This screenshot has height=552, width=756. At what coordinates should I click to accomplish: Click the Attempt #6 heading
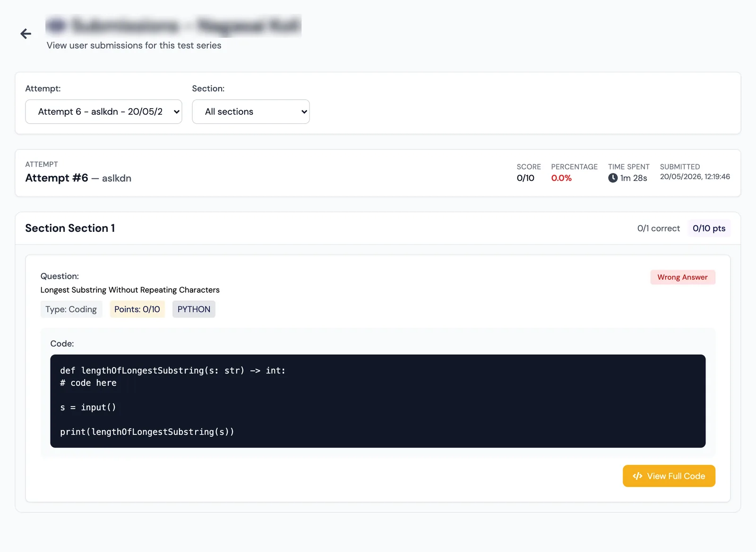[57, 178]
